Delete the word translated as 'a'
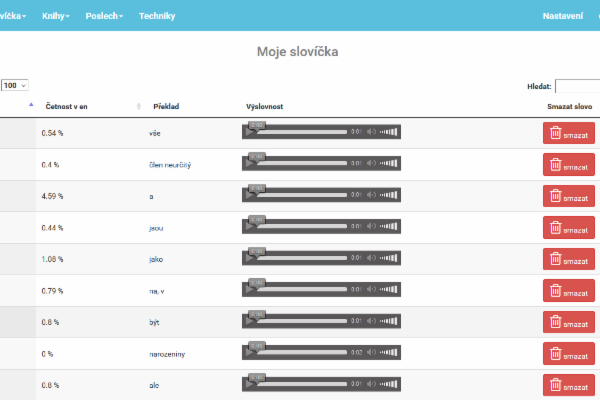Image resolution: width=600 pixels, height=400 pixels. click(x=568, y=196)
